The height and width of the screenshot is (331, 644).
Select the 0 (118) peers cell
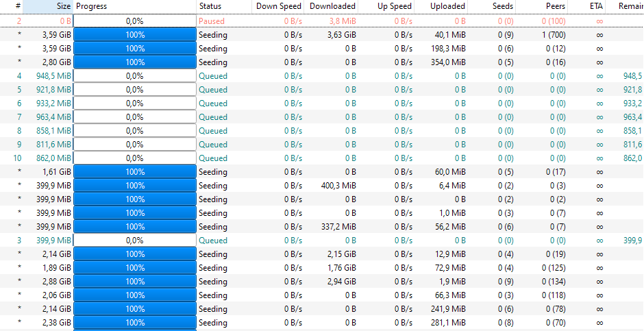click(x=554, y=295)
